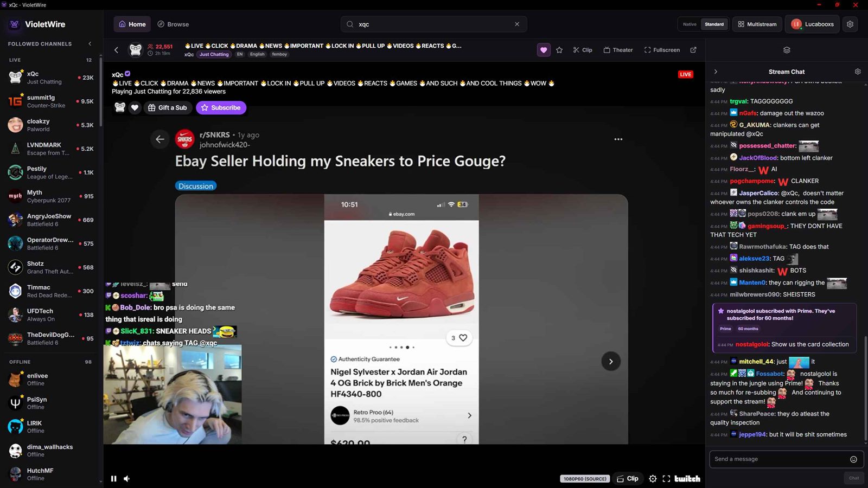Viewport: 868px width, 488px height.
Task: Open the 1080P60 quality selector
Action: coord(585,479)
